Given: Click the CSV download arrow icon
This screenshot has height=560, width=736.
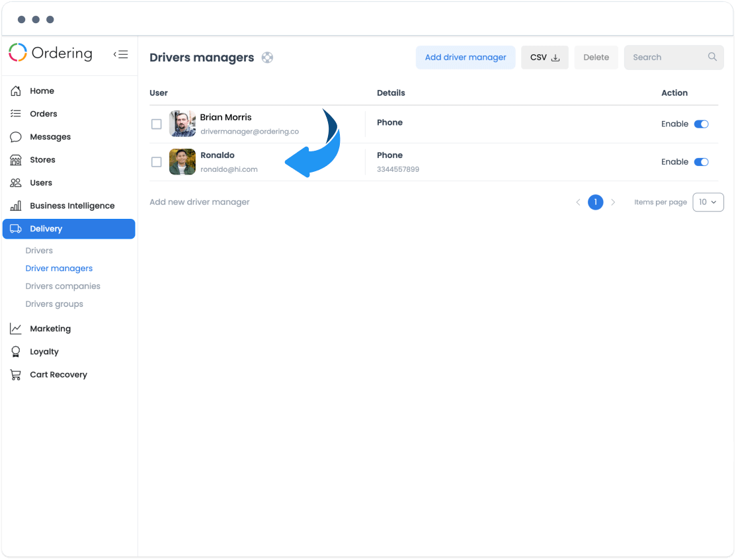Looking at the screenshot, I should 555,58.
